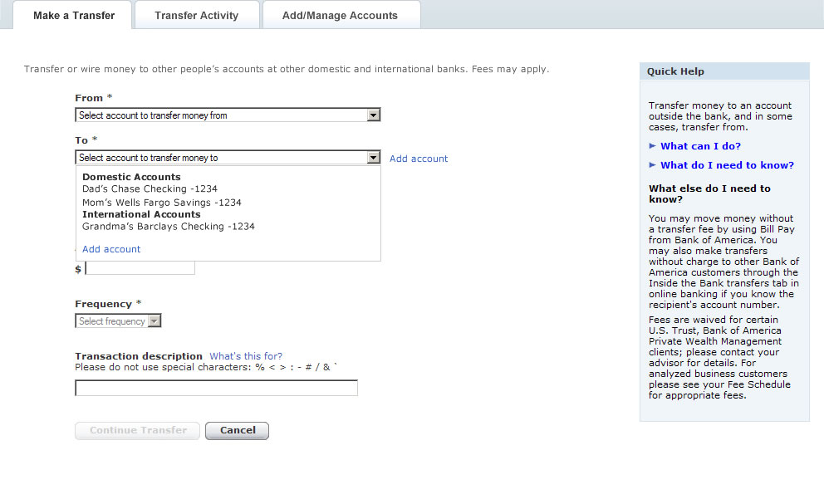Focus the Transaction description text box
The height and width of the screenshot is (504, 824).
(x=217, y=388)
